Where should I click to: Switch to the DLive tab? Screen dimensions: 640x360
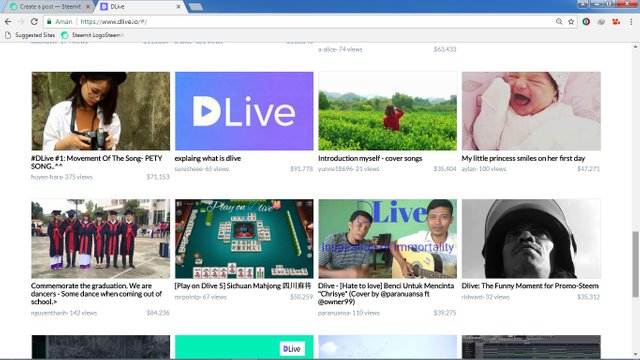140,7
